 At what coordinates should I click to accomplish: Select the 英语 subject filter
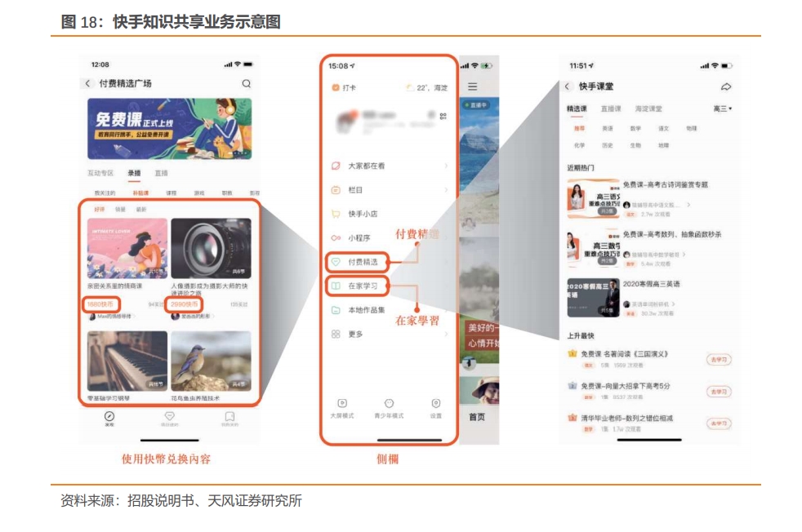[608, 129]
